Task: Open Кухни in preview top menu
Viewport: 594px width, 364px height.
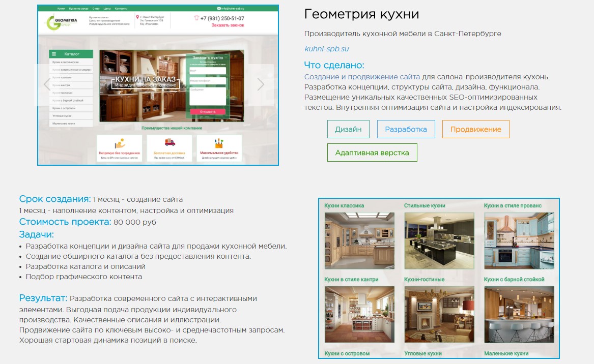Action: click(x=61, y=8)
